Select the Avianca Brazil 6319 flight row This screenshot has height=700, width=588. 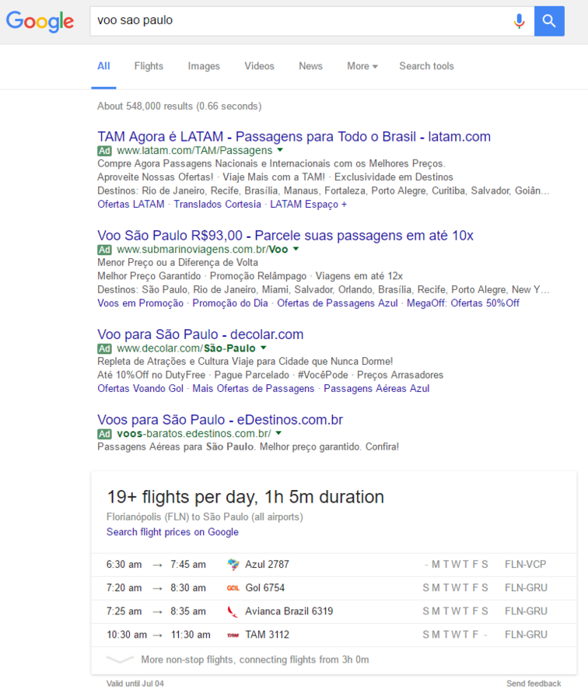[x=334, y=611]
